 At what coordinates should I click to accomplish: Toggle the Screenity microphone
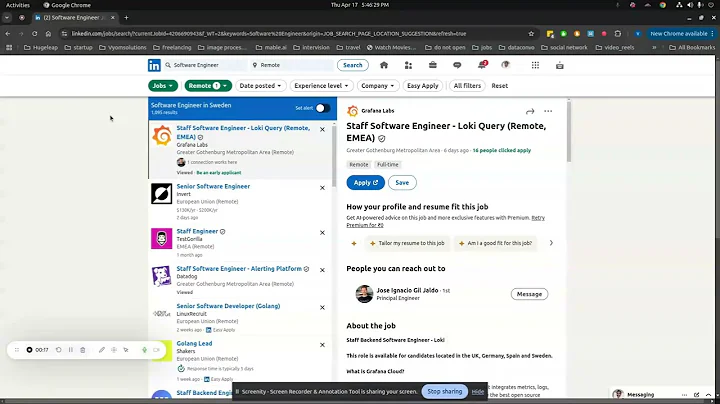pos(144,350)
